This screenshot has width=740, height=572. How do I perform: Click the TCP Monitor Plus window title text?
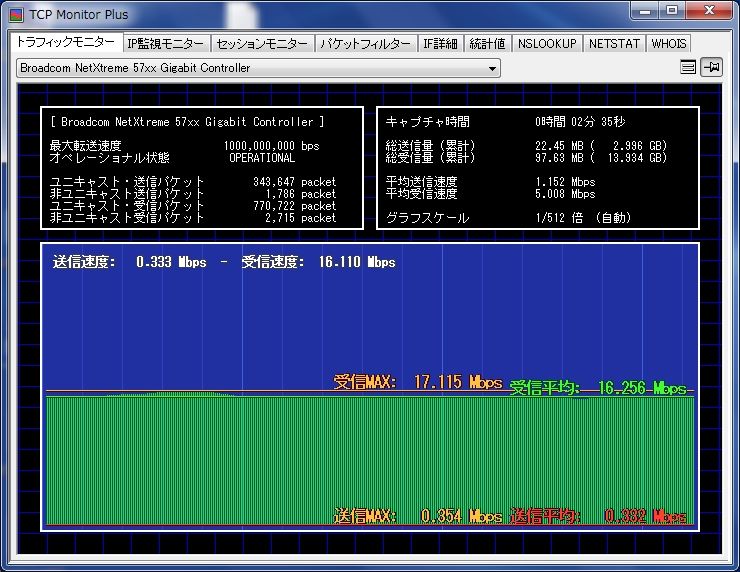pyautogui.click(x=78, y=15)
